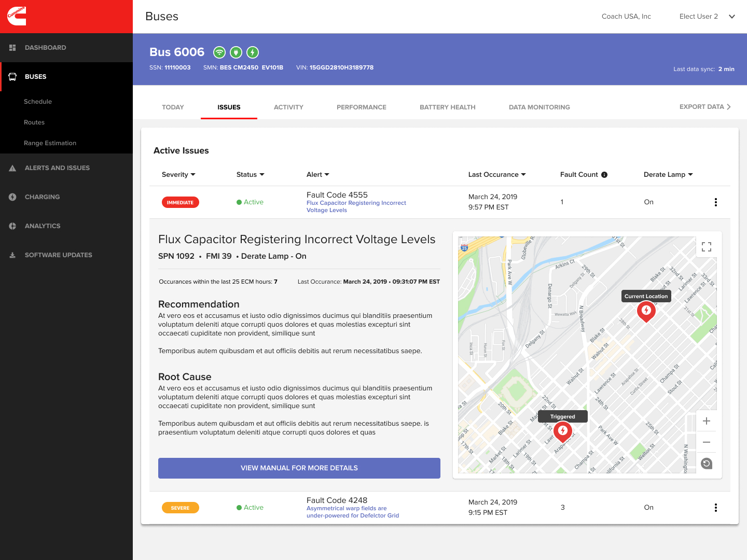Sort issues by Severity column

[178, 175]
